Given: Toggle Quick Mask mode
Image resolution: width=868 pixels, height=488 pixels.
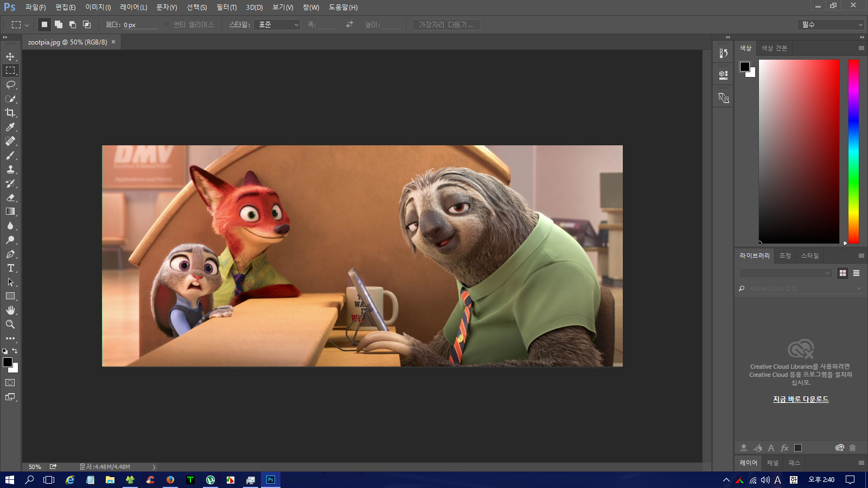Looking at the screenshot, I should [10, 383].
